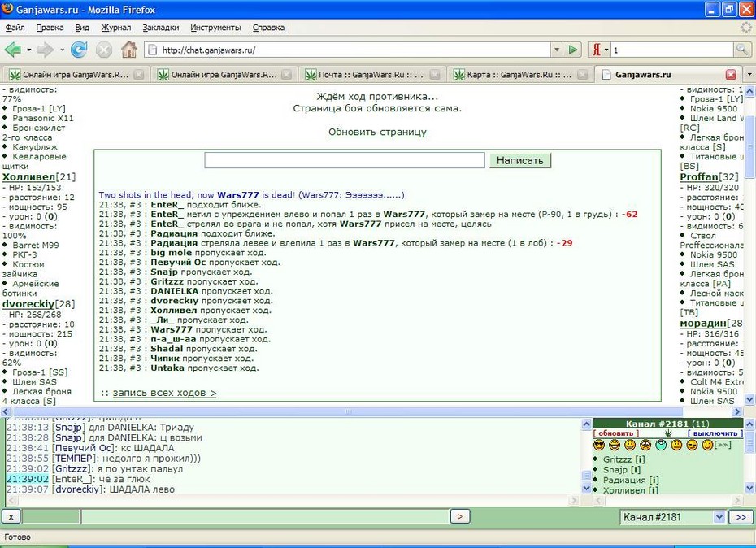Viewport: 756px width, 548px height.
Task: Switch to the Карта :: GanjaWars.Ru tab
Action: (519, 74)
